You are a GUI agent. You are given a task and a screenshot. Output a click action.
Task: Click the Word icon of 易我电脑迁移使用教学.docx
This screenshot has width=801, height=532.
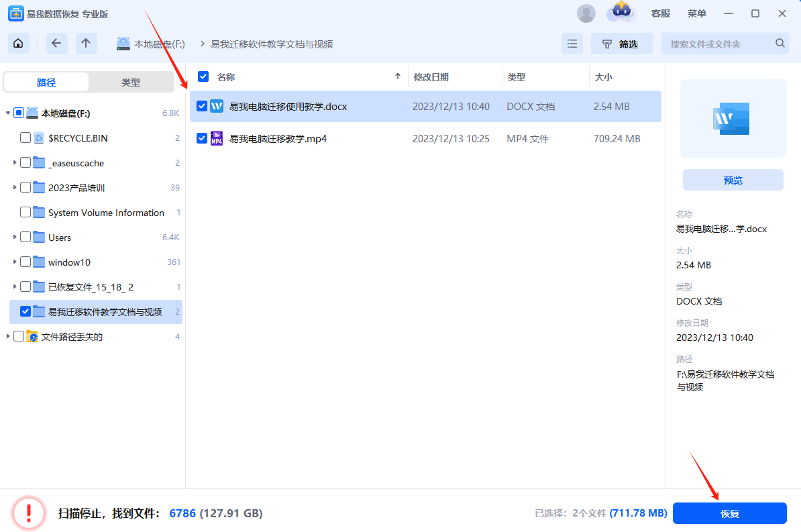217,106
